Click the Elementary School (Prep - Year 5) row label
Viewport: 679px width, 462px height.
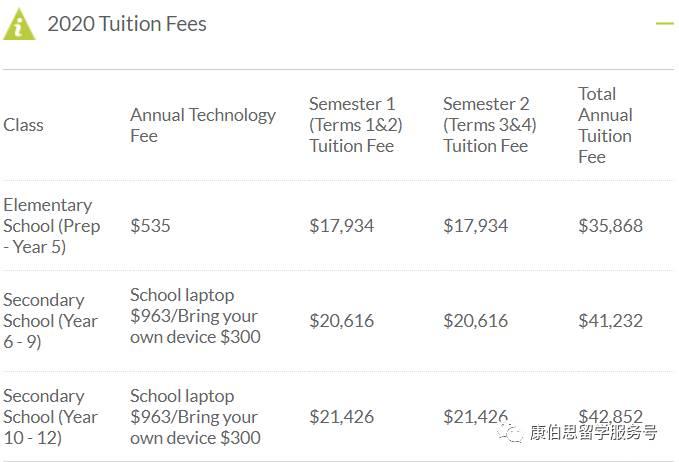[x=48, y=225]
